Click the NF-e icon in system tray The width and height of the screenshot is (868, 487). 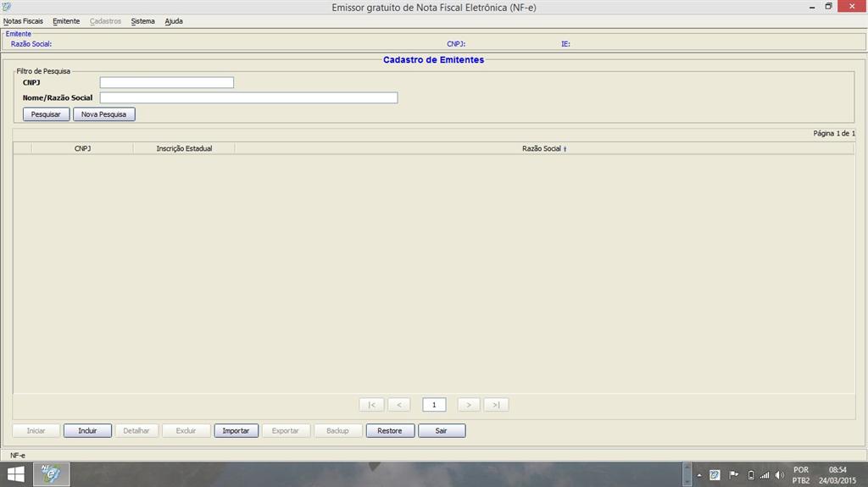click(715, 475)
